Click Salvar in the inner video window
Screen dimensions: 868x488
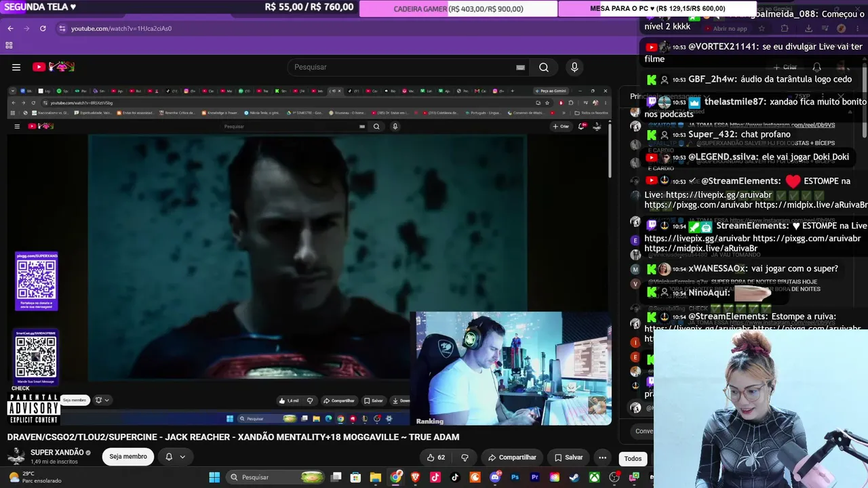tap(374, 401)
